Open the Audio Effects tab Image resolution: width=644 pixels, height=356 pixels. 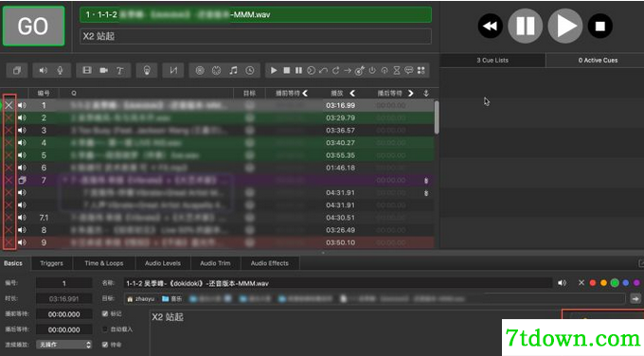click(270, 263)
